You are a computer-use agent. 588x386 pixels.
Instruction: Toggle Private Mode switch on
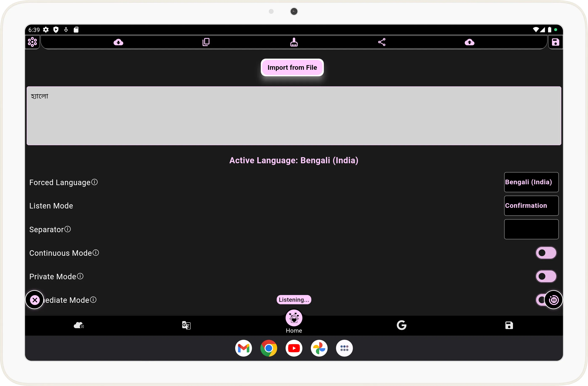click(x=546, y=276)
